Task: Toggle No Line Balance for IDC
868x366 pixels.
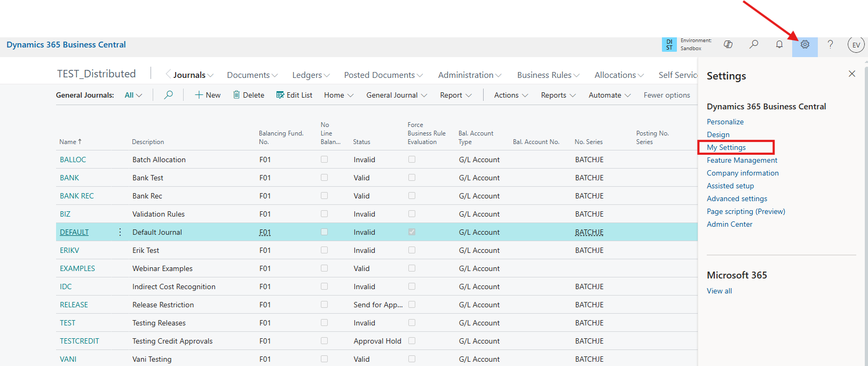Action: pos(324,287)
